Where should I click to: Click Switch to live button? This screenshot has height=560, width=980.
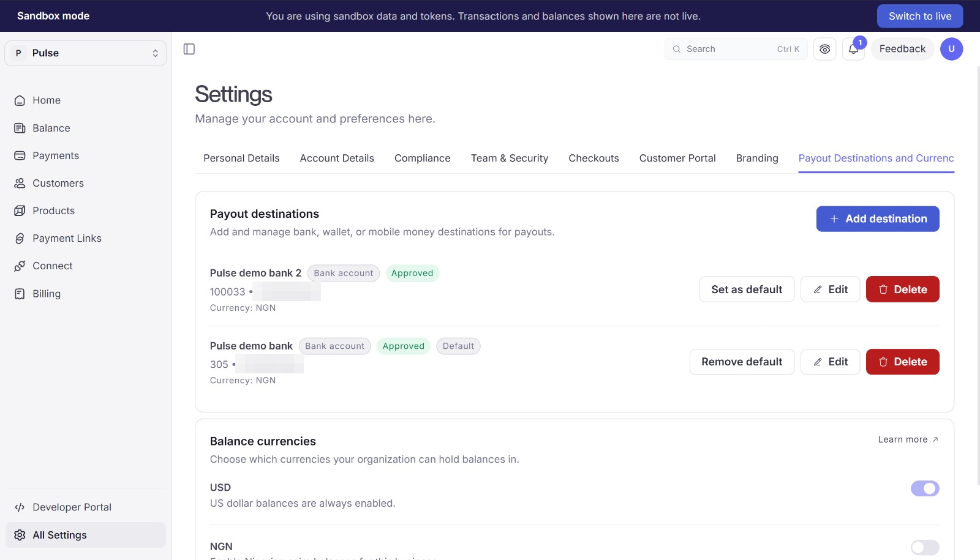tap(920, 16)
